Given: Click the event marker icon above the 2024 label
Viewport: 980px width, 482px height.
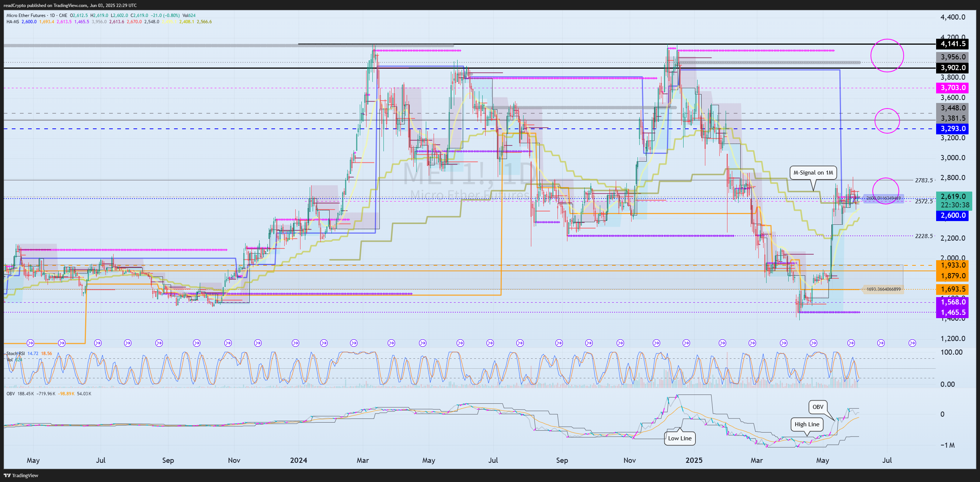Looking at the screenshot, I should [295, 343].
